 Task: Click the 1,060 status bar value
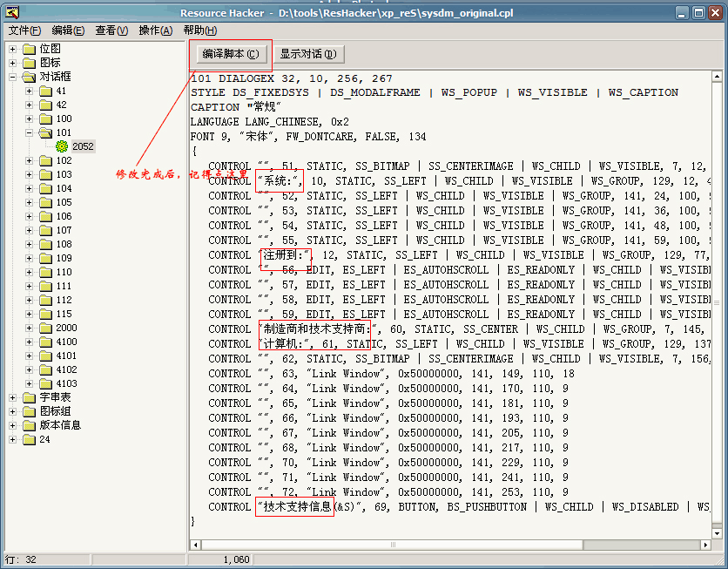point(236,559)
